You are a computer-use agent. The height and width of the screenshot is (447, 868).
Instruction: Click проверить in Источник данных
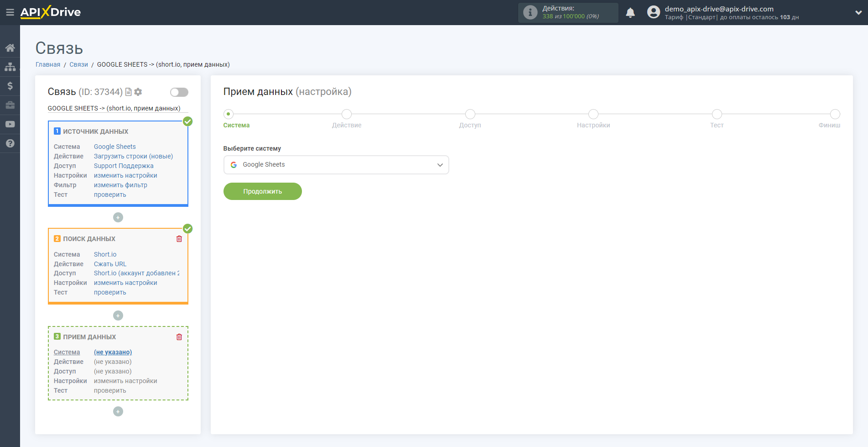(110, 195)
